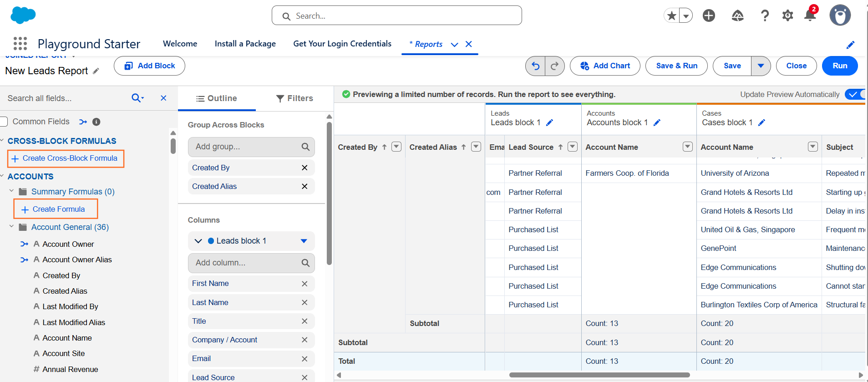The width and height of the screenshot is (868, 382).
Task: Click the edit navigation pencil icon
Action: coord(850,45)
